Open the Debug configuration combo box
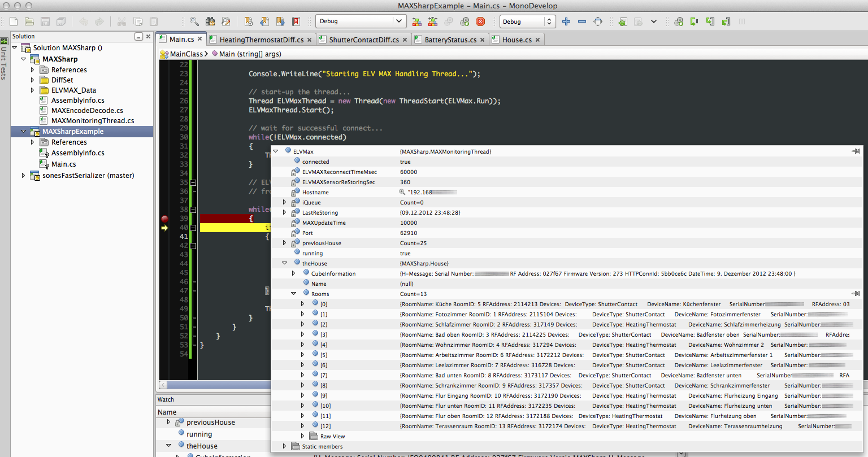The width and height of the screenshot is (868, 457). click(x=361, y=21)
